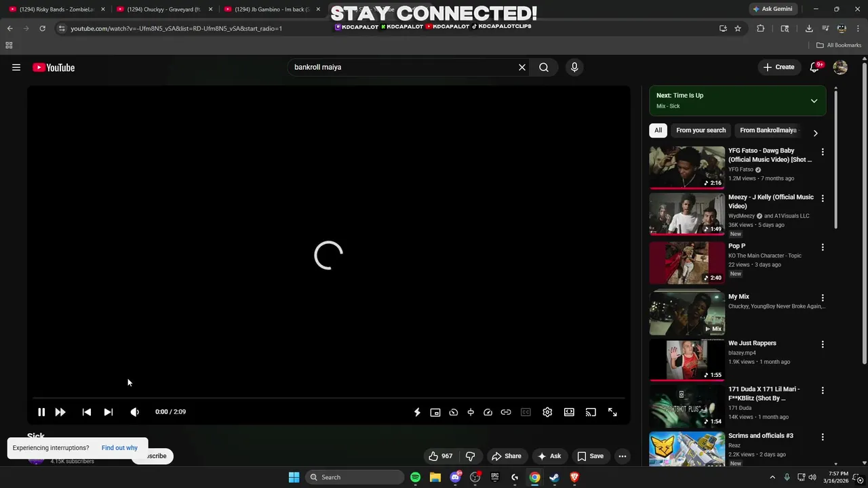Open options for We Just Rappers

pyautogui.click(x=823, y=344)
